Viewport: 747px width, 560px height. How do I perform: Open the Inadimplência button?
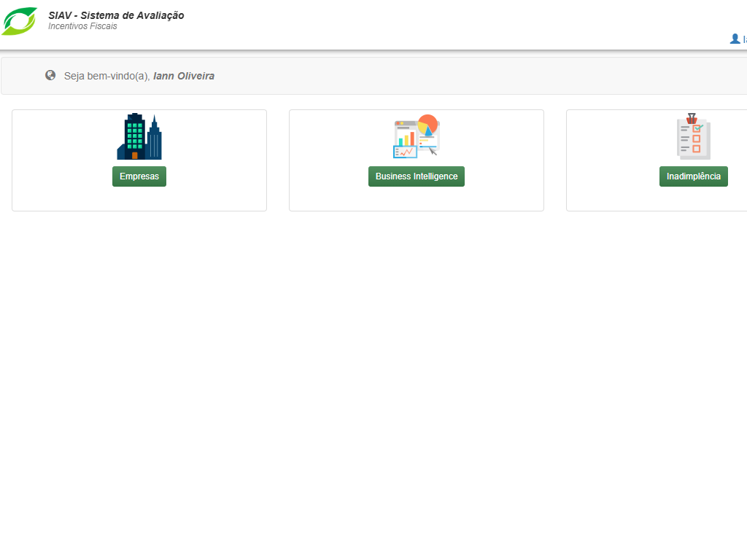coord(693,176)
